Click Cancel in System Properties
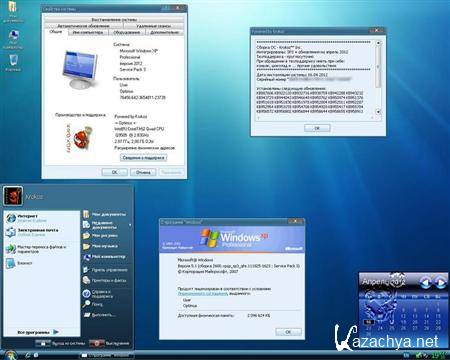This screenshot has width=450, height=360. pyautogui.click(x=143, y=172)
